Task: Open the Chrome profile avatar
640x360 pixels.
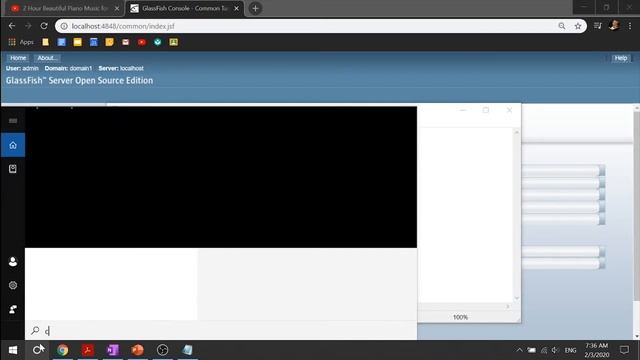Action: pyautogui.click(x=614, y=26)
